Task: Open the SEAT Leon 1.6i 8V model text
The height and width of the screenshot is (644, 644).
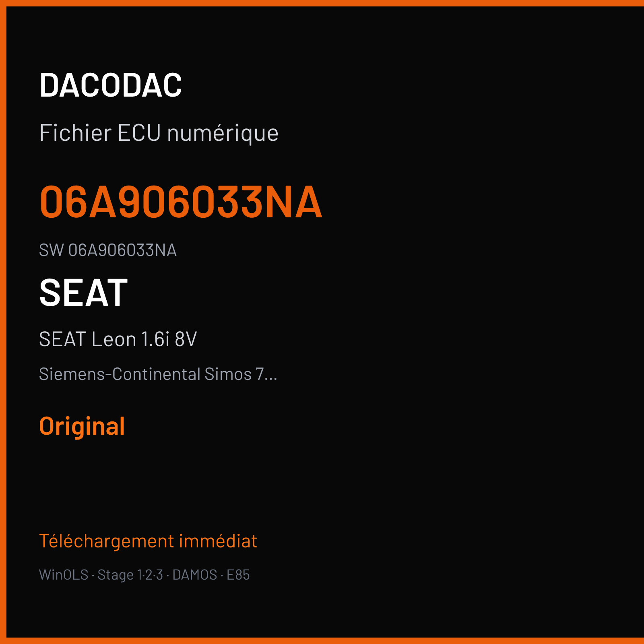Action: click(118, 339)
